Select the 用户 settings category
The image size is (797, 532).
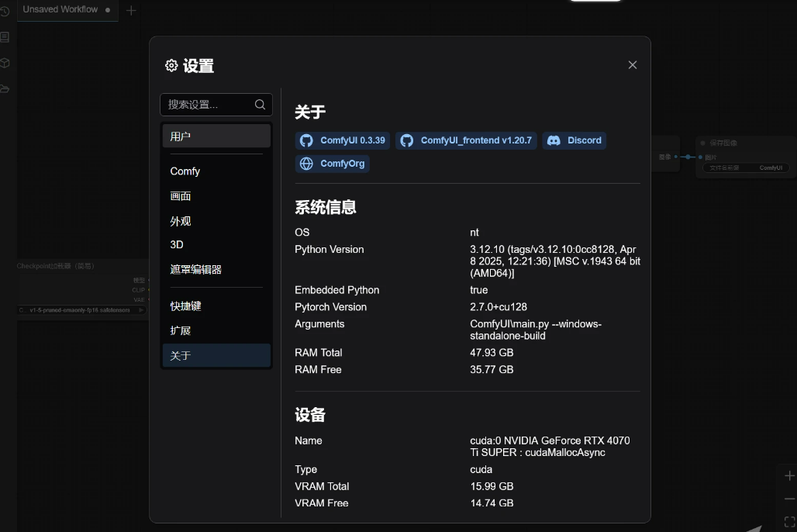click(216, 136)
